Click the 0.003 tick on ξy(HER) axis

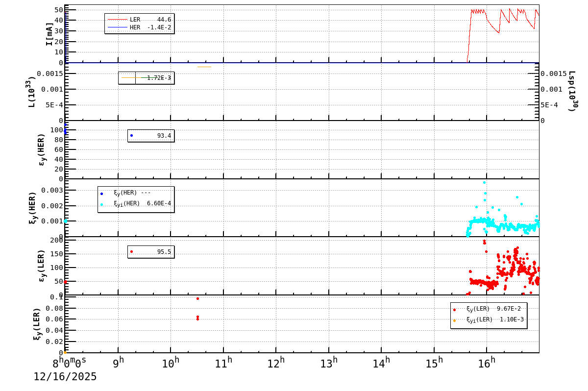52,190
